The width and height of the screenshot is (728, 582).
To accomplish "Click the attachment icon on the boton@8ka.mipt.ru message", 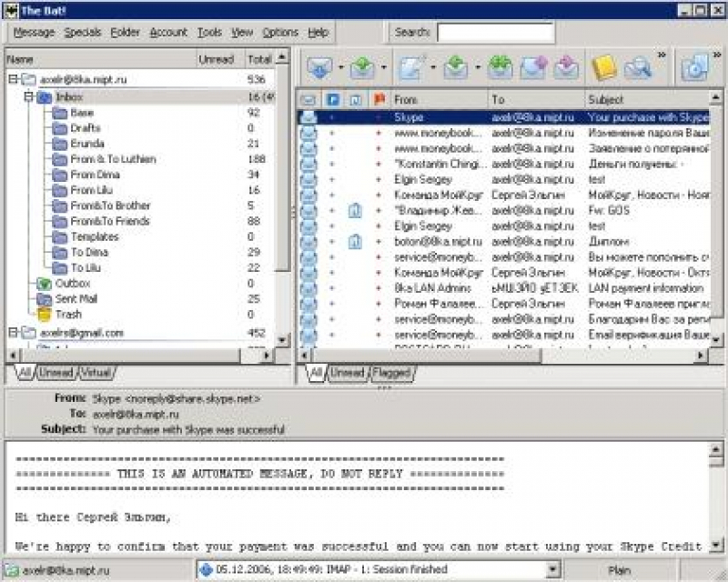I will 355,242.
